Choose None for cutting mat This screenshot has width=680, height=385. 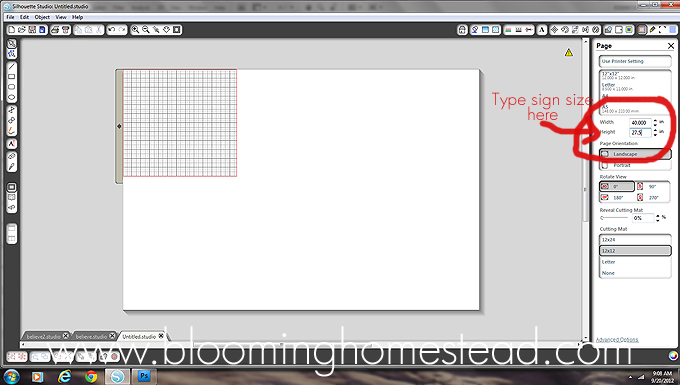[635, 273]
